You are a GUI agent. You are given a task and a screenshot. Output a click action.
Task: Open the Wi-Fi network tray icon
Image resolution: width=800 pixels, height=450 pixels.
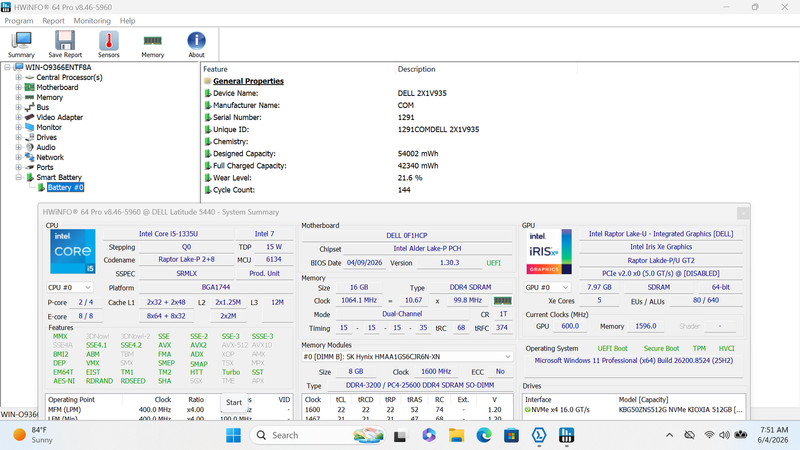coord(709,435)
